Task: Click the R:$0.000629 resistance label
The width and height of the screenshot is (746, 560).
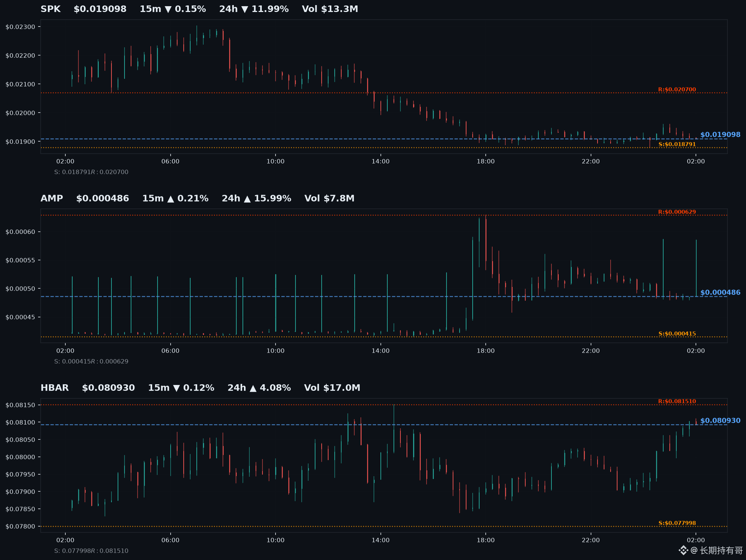Action: click(677, 212)
